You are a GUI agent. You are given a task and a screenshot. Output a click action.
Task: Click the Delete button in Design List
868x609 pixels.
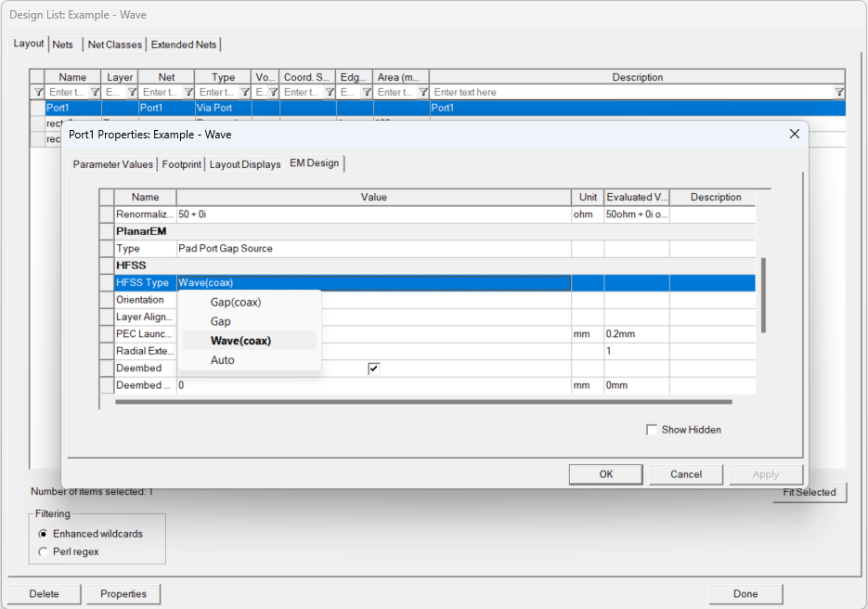pyautogui.click(x=45, y=594)
